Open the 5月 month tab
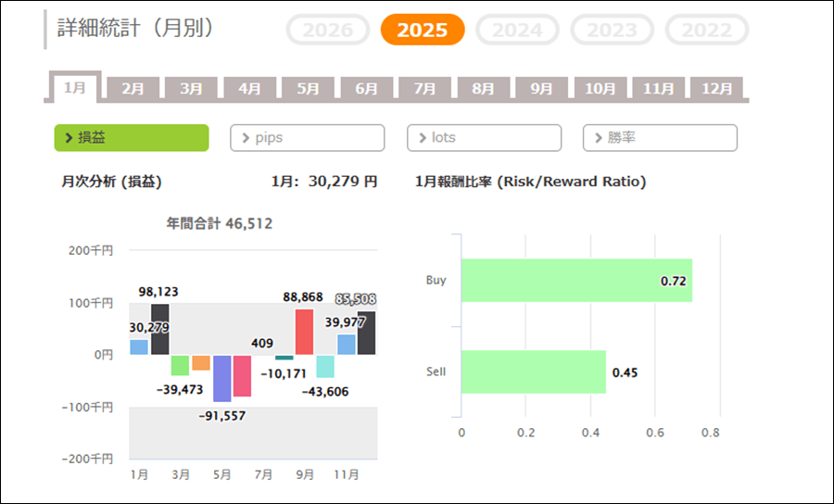Viewport: 834px width, 504px height. (309, 89)
